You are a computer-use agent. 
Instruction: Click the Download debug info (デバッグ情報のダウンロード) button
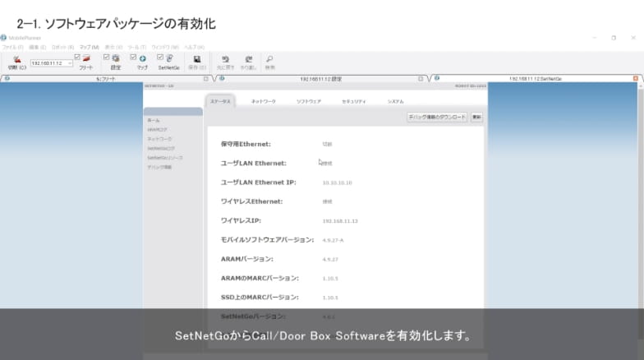pos(437,117)
